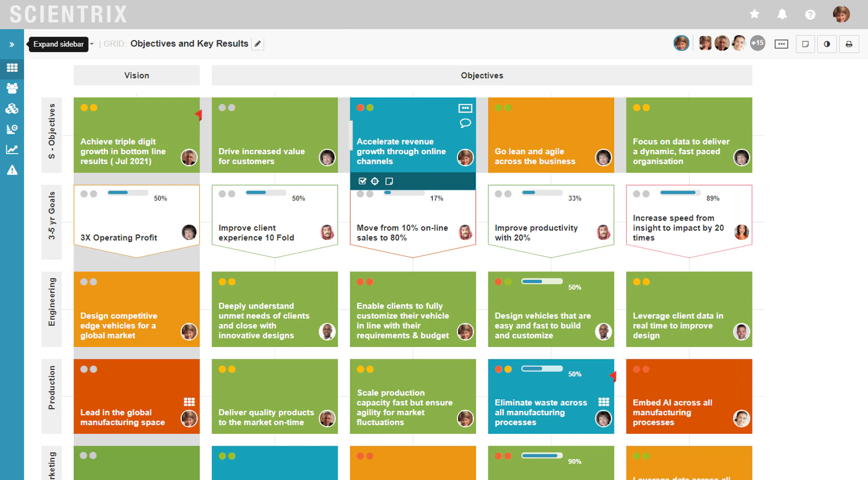Click the checklist icon on Accelerate revenue card

(363, 181)
